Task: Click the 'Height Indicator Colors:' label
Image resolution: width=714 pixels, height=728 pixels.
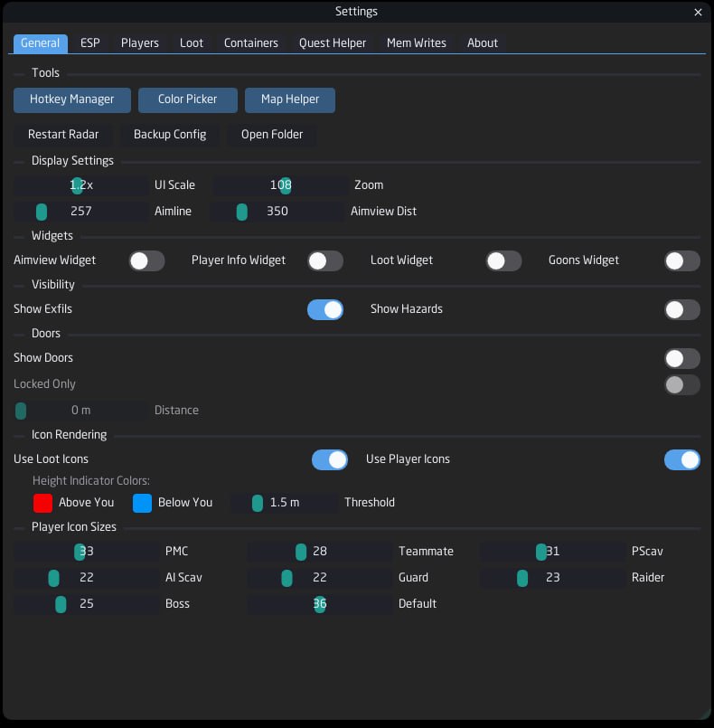Action: click(91, 481)
